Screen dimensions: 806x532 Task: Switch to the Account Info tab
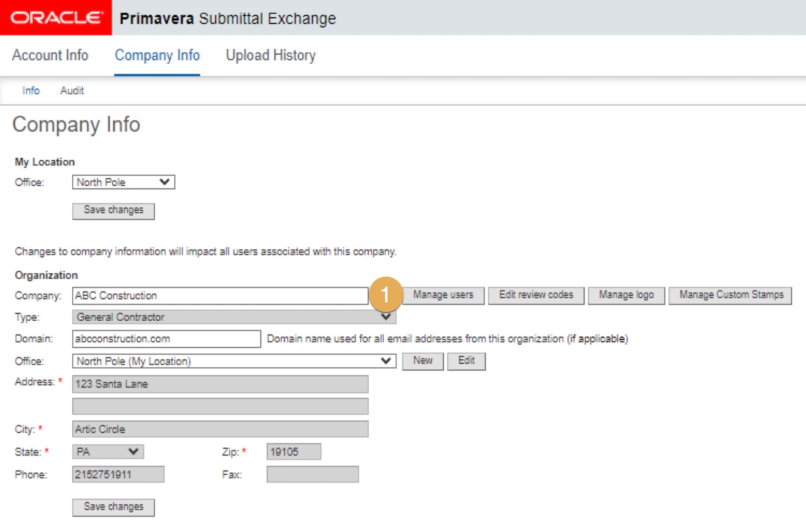(50, 55)
